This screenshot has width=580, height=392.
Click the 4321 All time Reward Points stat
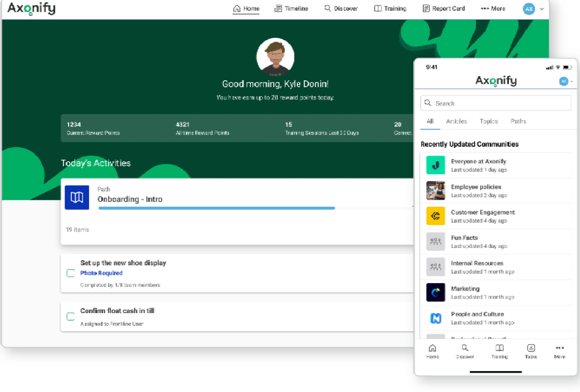[x=202, y=128]
